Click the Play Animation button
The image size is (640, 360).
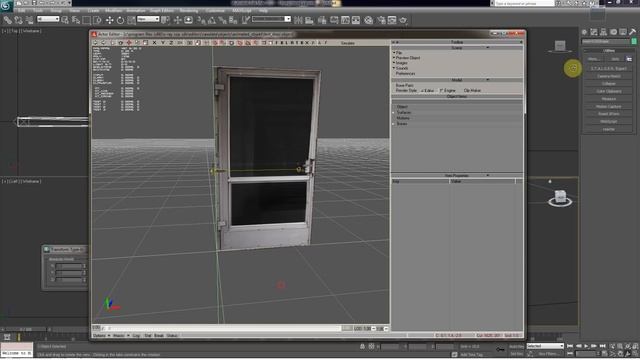586,346
